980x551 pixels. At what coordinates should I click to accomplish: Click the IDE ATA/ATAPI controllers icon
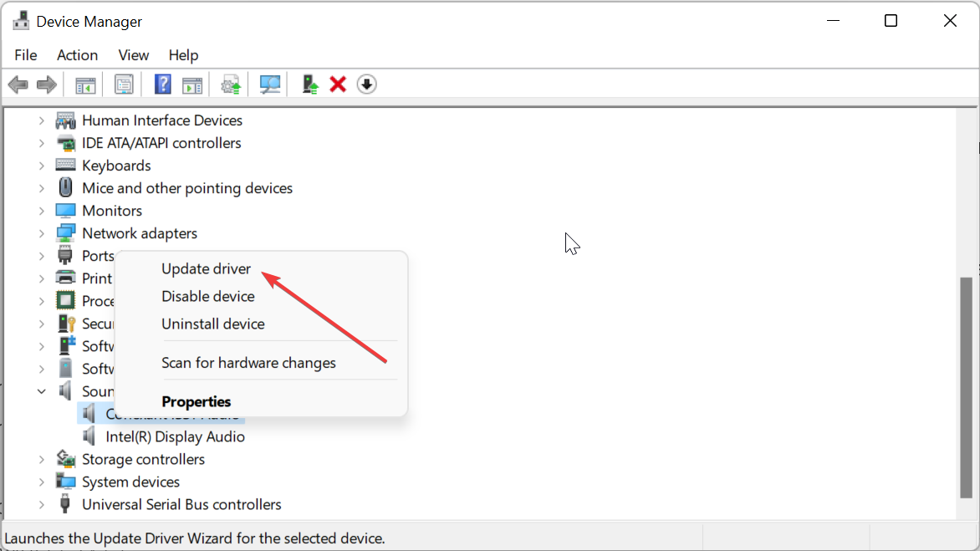click(x=65, y=143)
